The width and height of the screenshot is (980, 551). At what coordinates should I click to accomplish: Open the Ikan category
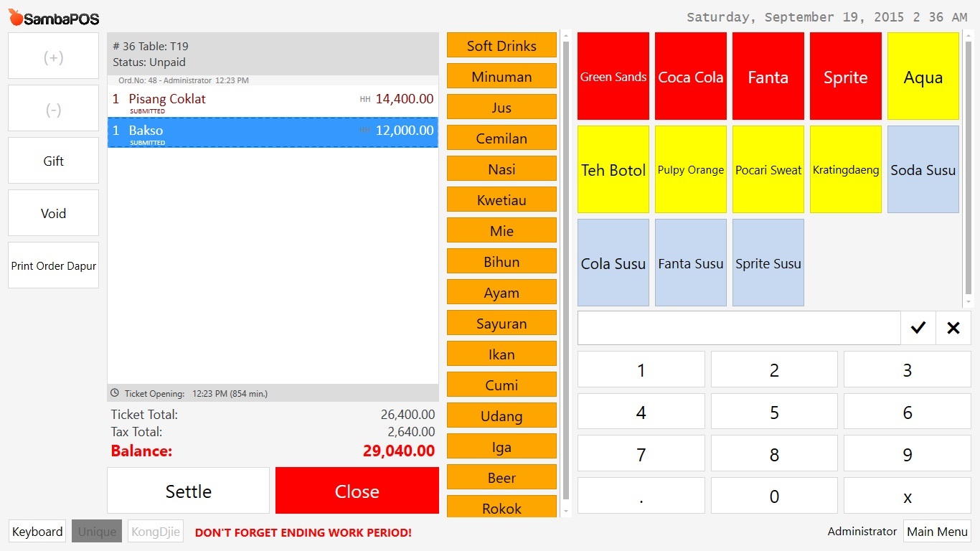(501, 354)
